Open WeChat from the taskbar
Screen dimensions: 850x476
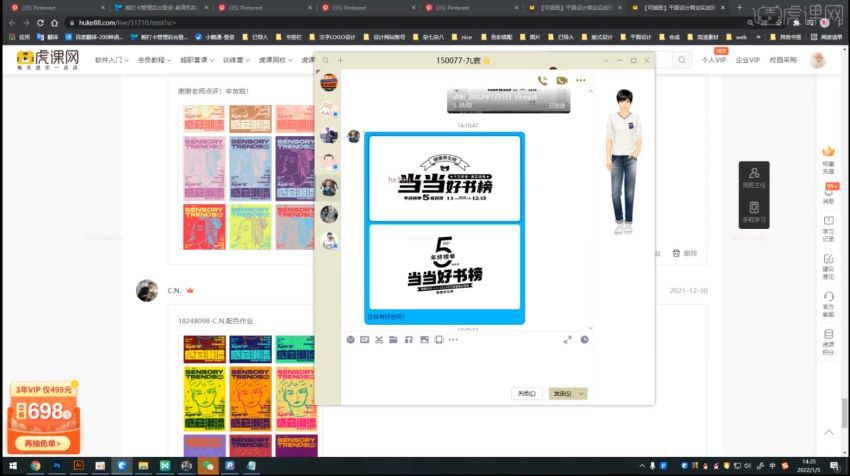point(208,466)
